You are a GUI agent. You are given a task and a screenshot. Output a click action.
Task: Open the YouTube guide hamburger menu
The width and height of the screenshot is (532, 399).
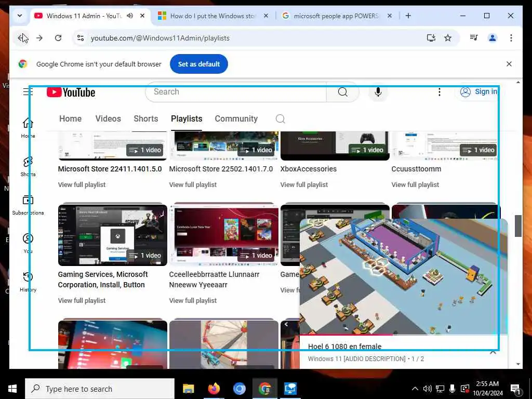point(28,92)
